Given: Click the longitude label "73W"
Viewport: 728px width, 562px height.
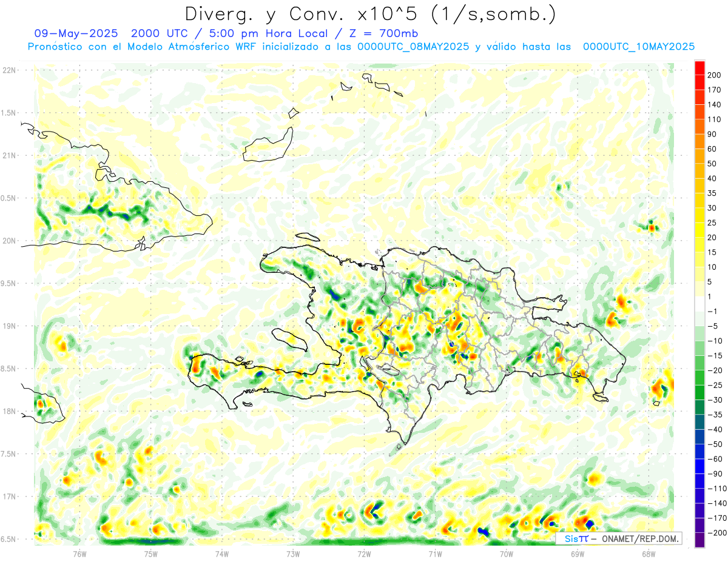Looking at the screenshot, I should (x=293, y=554).
